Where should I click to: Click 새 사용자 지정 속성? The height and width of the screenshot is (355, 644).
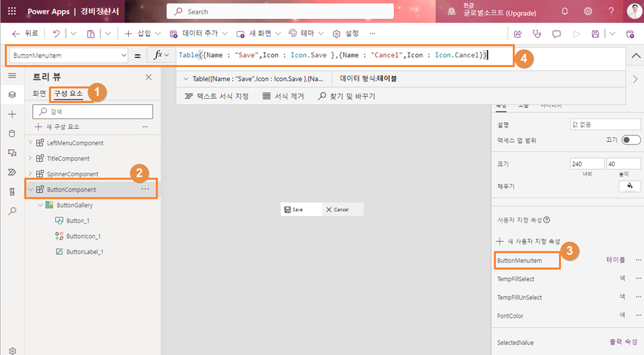[528, 241]
